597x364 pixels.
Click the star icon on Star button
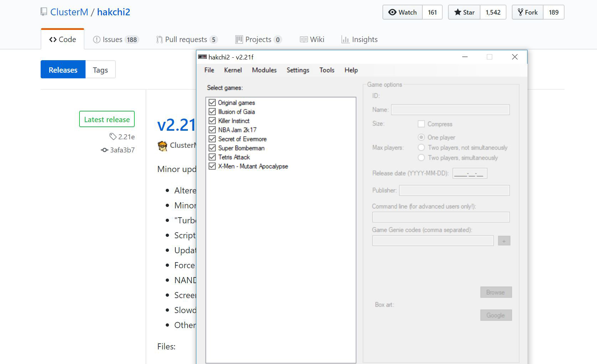tap(458, 12)
